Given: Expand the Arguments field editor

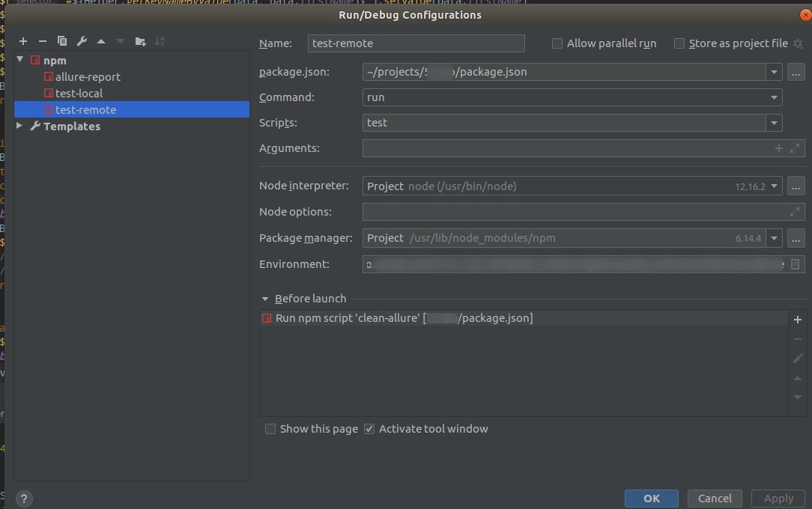Looking at the screenshot, I should point(795,148).
